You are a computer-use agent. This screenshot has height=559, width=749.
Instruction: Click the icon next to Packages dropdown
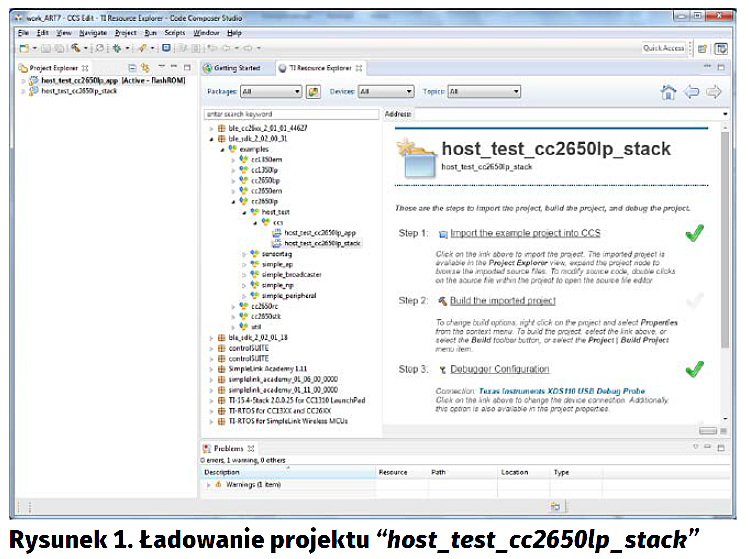point(313,91)
